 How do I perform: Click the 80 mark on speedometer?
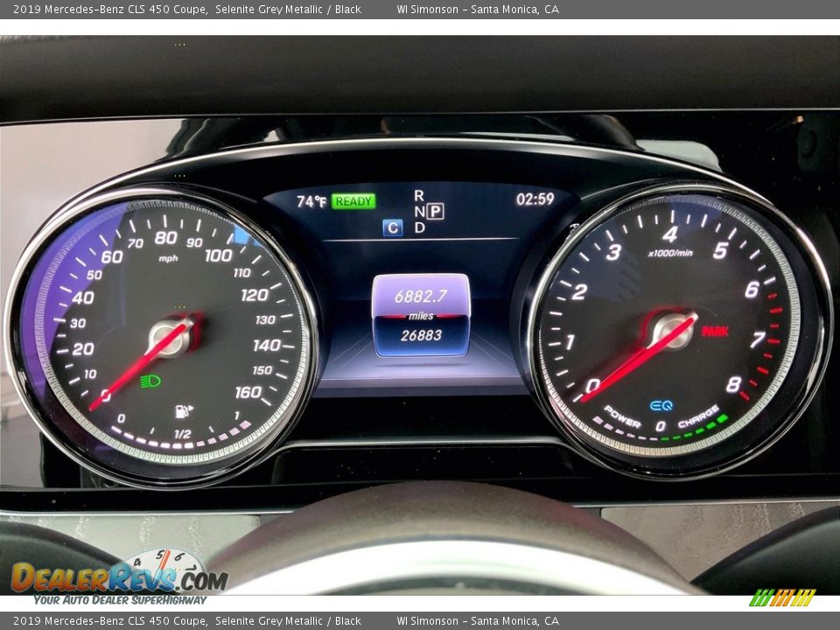coord(165,237)
